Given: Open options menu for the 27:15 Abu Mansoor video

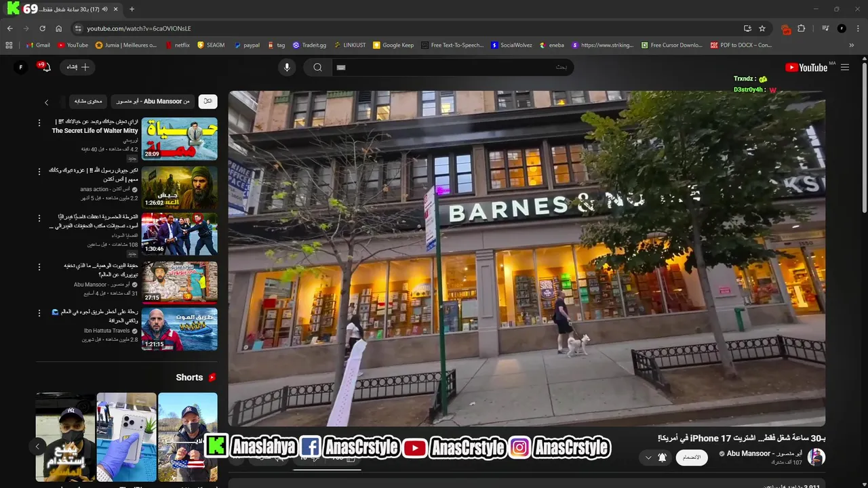Looking at the screenshot, I should tap(39, 267).
